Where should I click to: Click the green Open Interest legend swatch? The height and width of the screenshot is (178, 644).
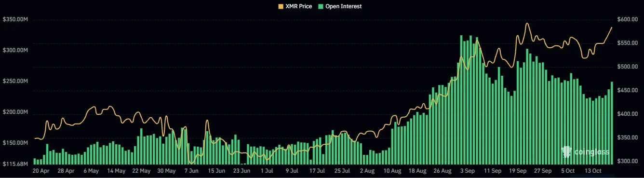(x=321, y=6)
